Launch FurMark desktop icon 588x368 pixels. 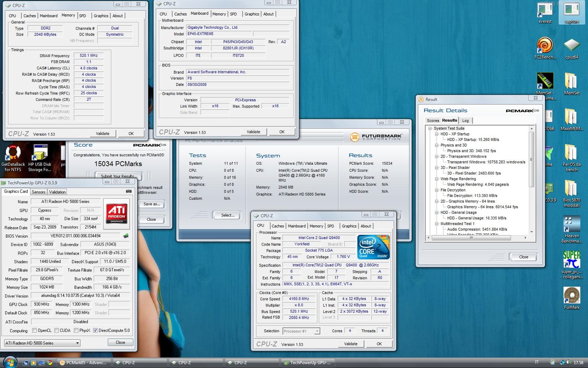(x=571, y=298)
